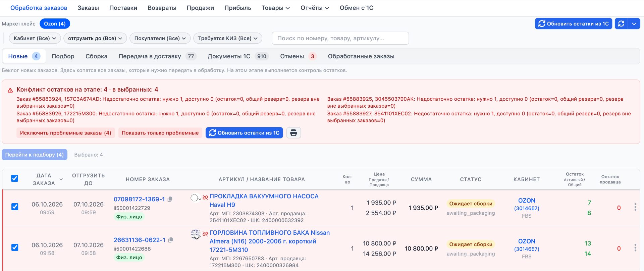This screenshot has height=271, width=644.
Task: Expand the Кабинет (Все) filter
Action: [35, 38]
